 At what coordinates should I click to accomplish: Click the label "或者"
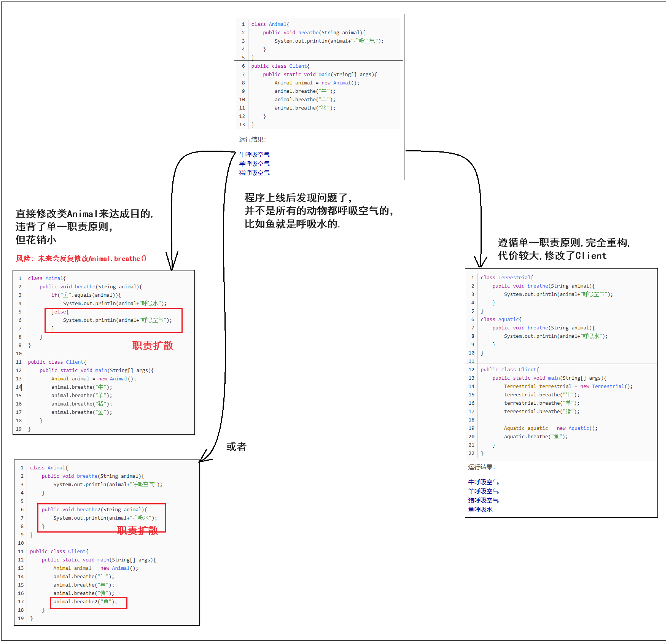pos(236,447)
